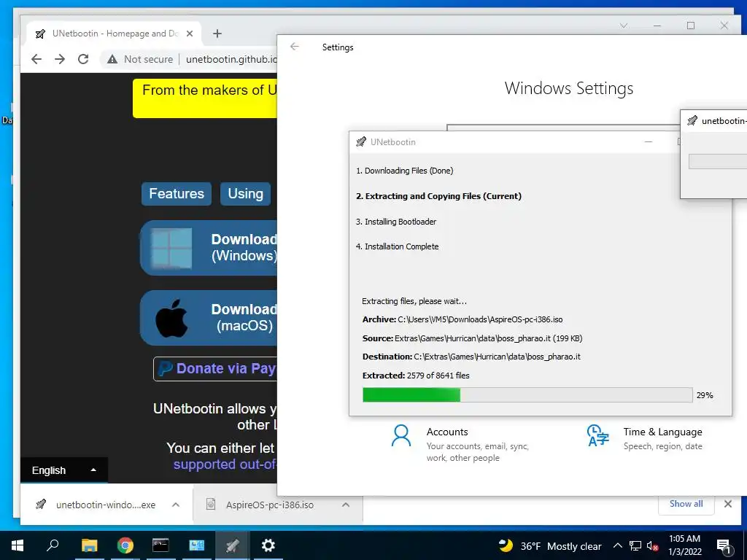Open the control panel-style taskbar icon
Screen dimensions: 747x560
pyautogui.click(x=196, y=545)
